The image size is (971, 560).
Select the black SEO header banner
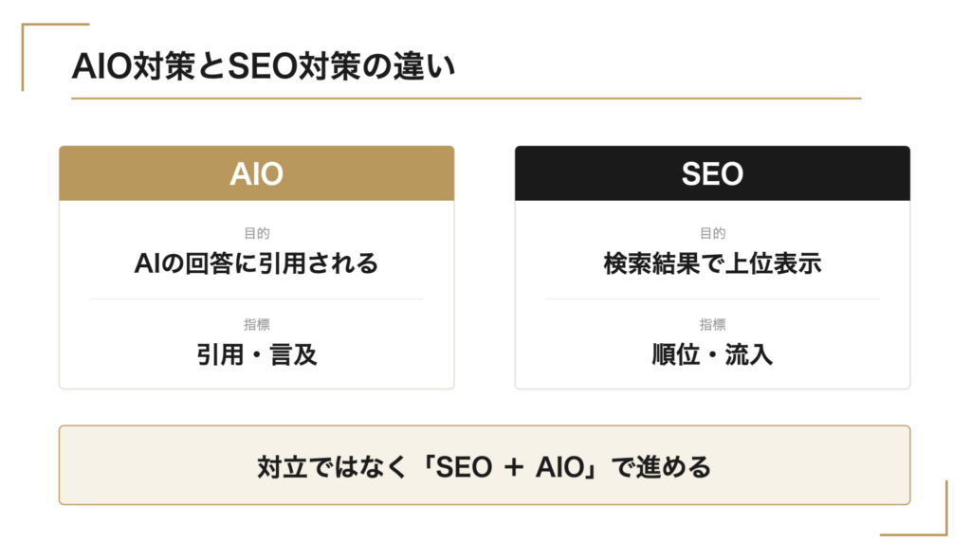[712, 173]
